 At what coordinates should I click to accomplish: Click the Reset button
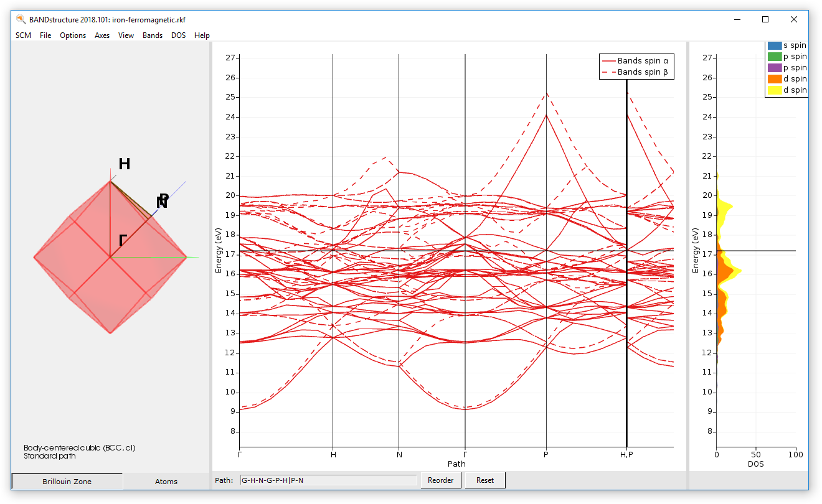(x=484, y=480)
